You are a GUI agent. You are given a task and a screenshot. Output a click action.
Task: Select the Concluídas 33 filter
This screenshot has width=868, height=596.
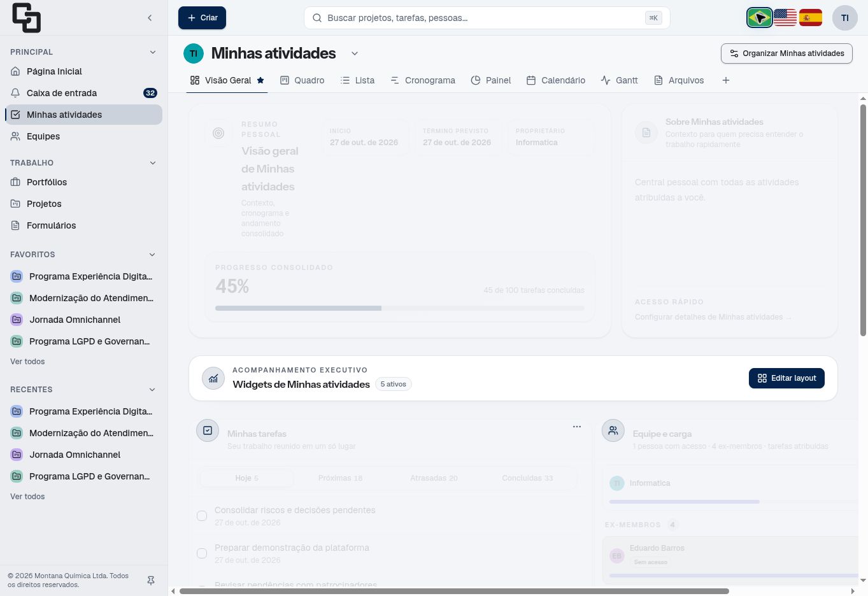[x=527, y=478]
